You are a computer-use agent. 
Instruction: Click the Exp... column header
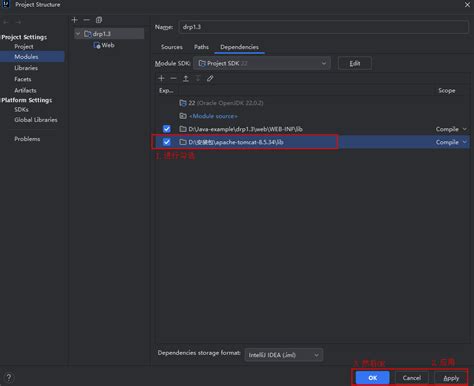coord(166,91)
